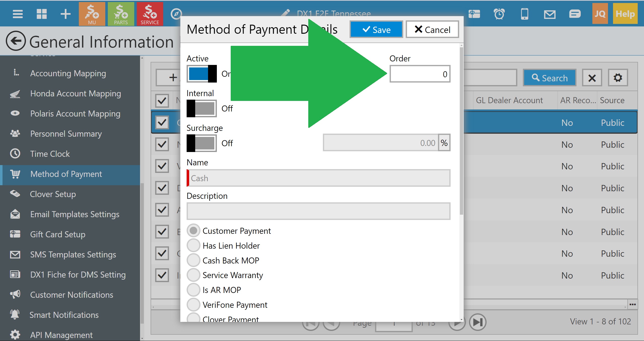The height and width of the screenshot is (341, 644).
Task: Jump to the last page of results
Action: click(x=478, y=322)
